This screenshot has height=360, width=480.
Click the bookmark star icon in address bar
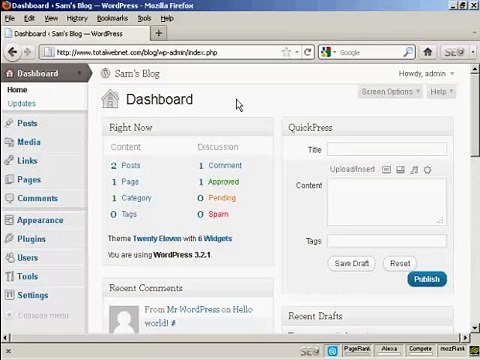286,52
